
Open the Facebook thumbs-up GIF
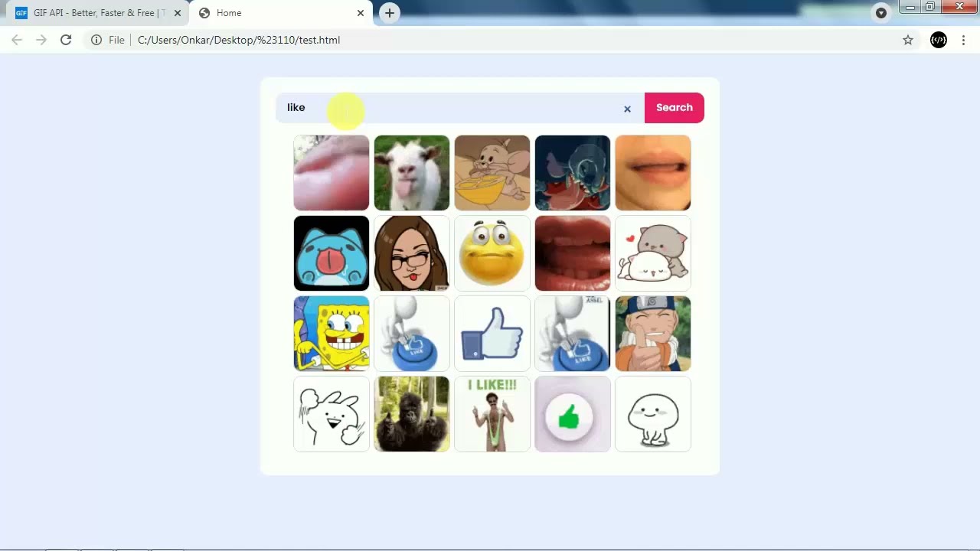[492, 334]
